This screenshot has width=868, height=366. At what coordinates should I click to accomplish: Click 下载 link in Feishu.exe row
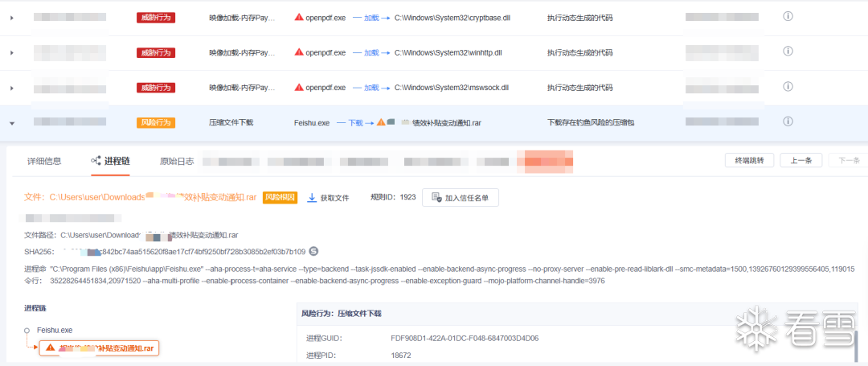click(x=355, y=122)
